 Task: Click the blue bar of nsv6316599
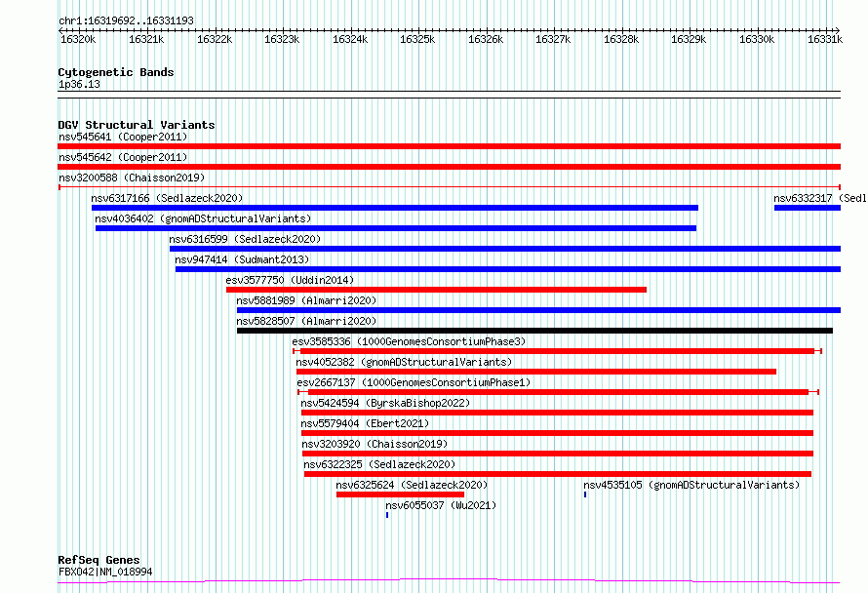pyautogui.click(x=505, y=249)
